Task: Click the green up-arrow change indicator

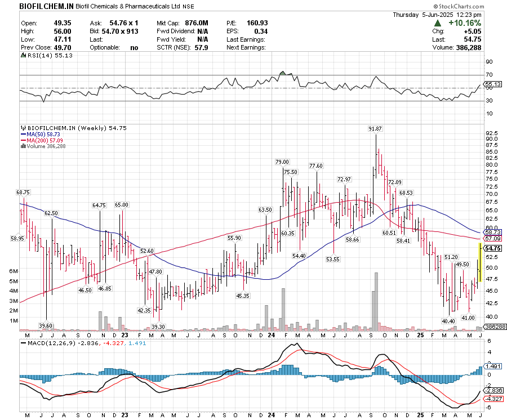Action: [438, 23]
